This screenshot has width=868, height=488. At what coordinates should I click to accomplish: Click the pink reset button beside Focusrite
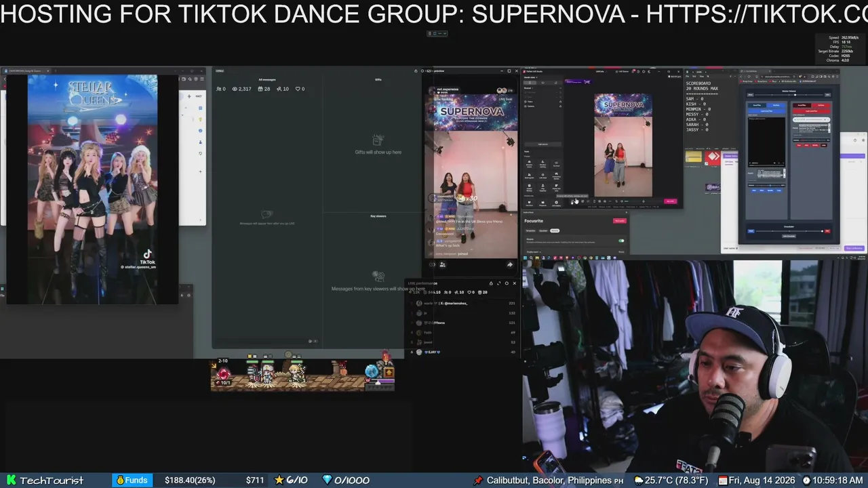coord(619,221)
